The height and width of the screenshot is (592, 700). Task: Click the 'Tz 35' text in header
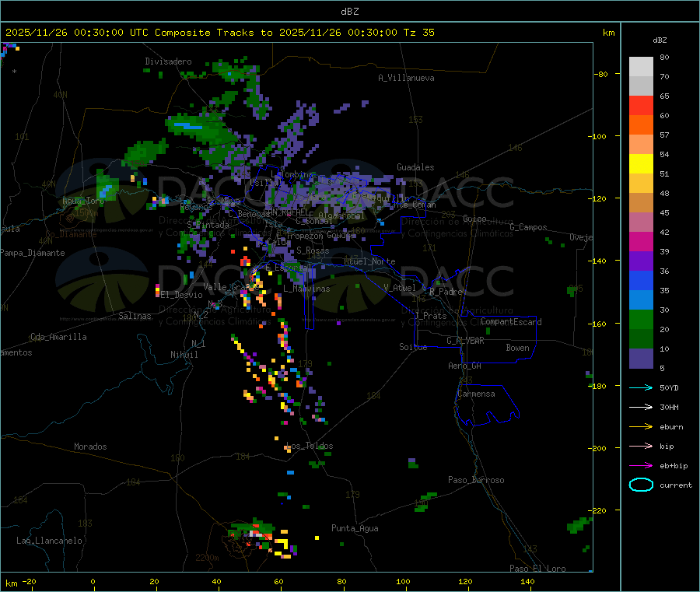click(x=419, y=33)
